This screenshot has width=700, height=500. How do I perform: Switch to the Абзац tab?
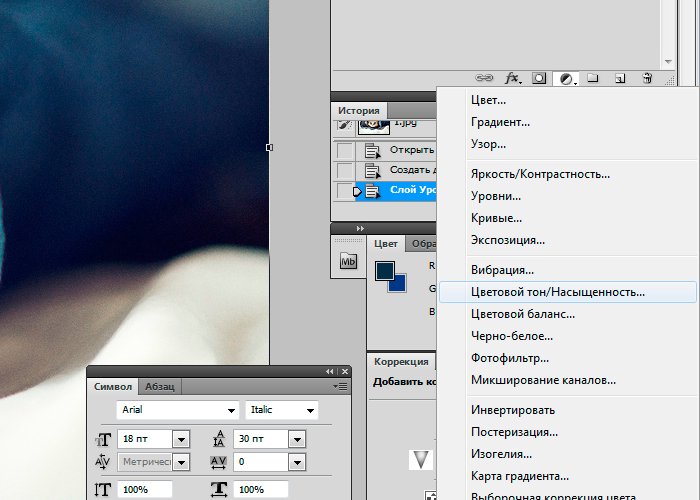pos(160,386)
